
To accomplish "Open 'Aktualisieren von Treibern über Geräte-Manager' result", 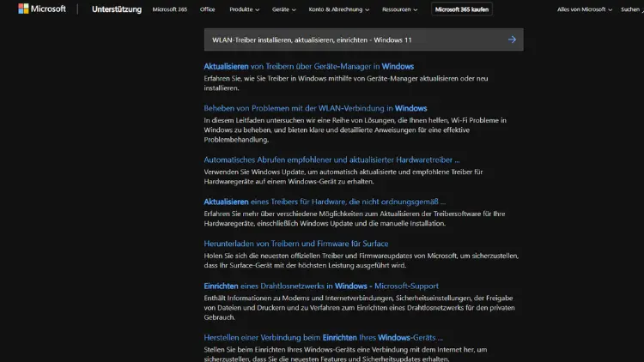I will tap(309, 66).
